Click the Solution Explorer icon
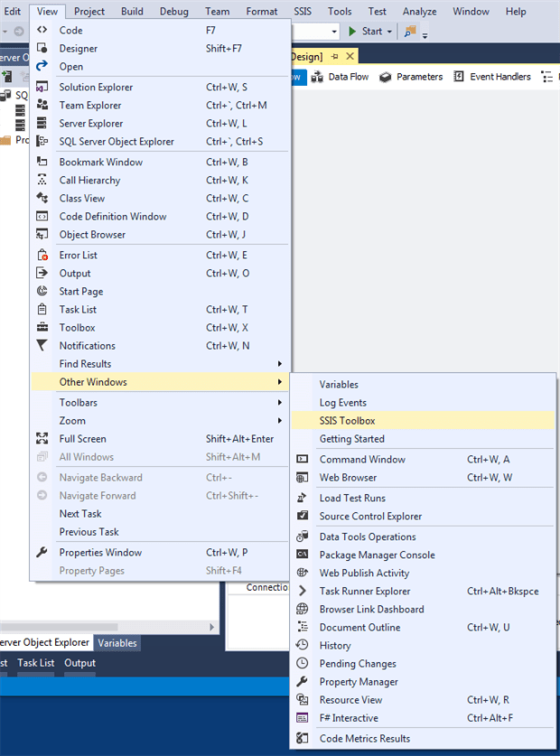This screenshot has height=756, width=560. (x=42, y=87)
